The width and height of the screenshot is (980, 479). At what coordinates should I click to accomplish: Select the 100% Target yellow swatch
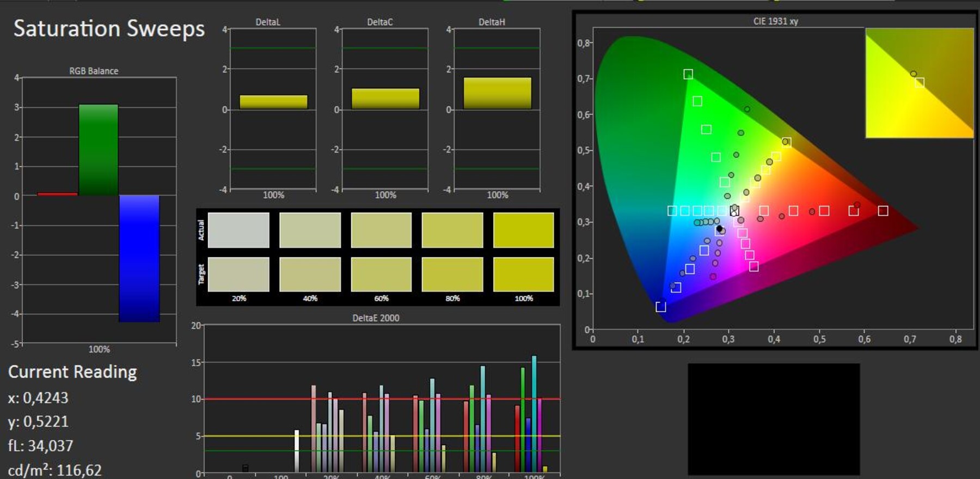[x=524, y=274]
